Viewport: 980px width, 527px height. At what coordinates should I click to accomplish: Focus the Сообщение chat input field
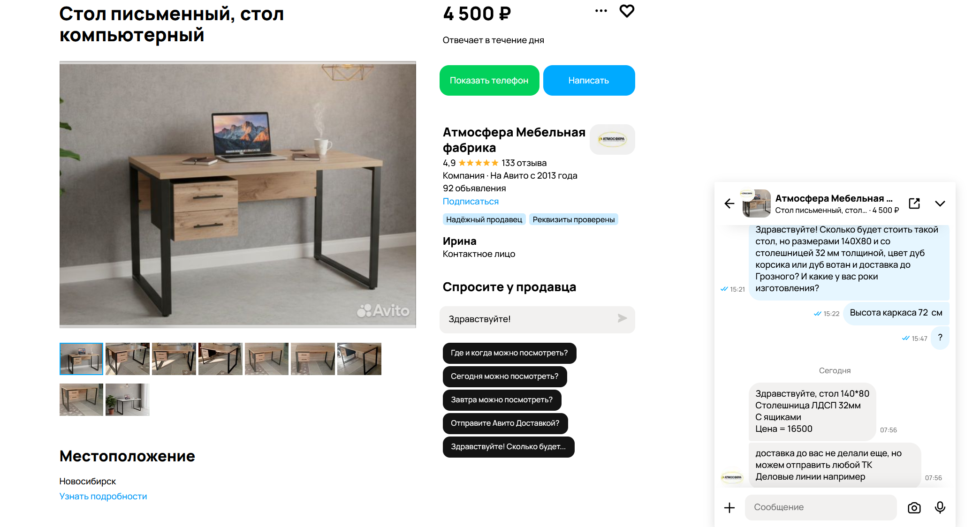[820, 507]
